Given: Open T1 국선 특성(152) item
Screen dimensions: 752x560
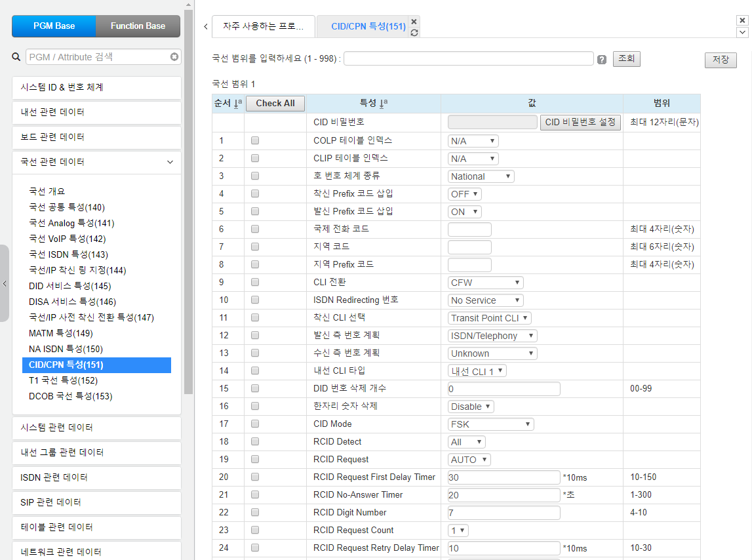Looking at the screenshot, I should pos(64,380).
